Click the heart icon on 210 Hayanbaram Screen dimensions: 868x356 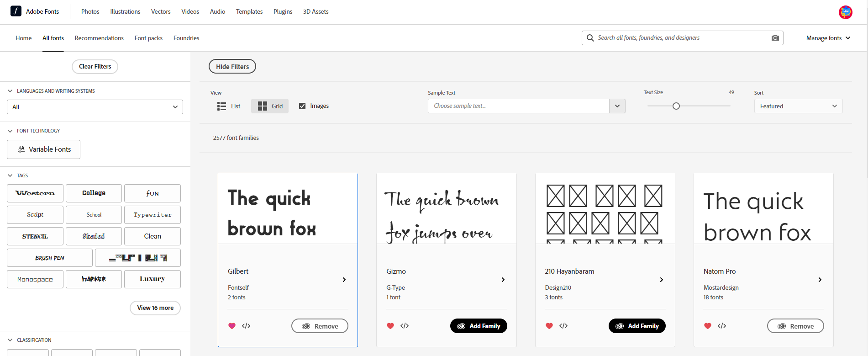pos(549,326)
